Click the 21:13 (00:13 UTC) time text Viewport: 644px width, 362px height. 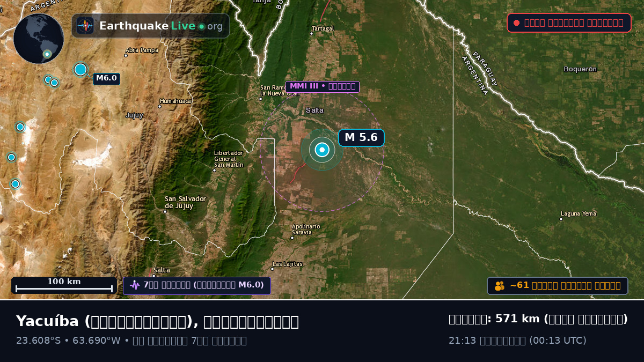pyautogui.click(x=517, y=341)
